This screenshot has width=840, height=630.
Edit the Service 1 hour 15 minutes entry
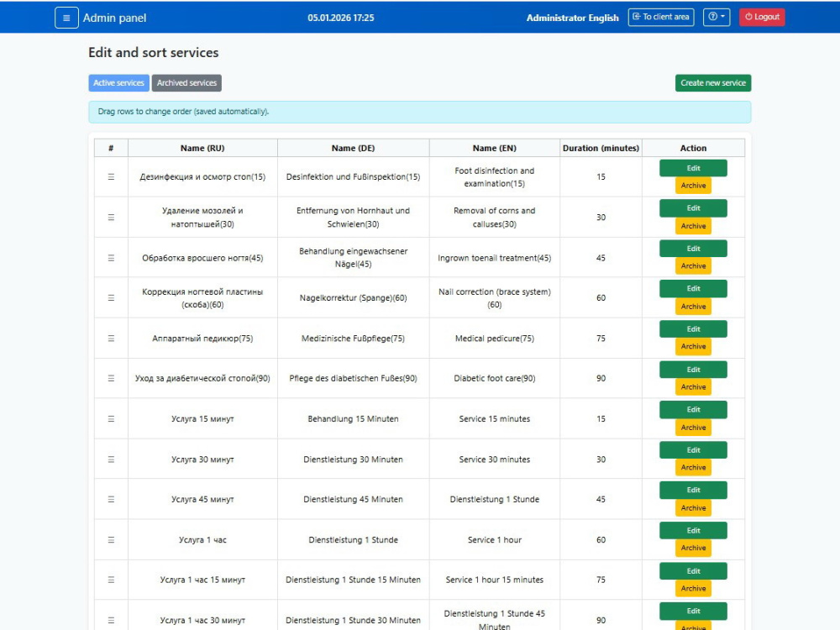693,571
